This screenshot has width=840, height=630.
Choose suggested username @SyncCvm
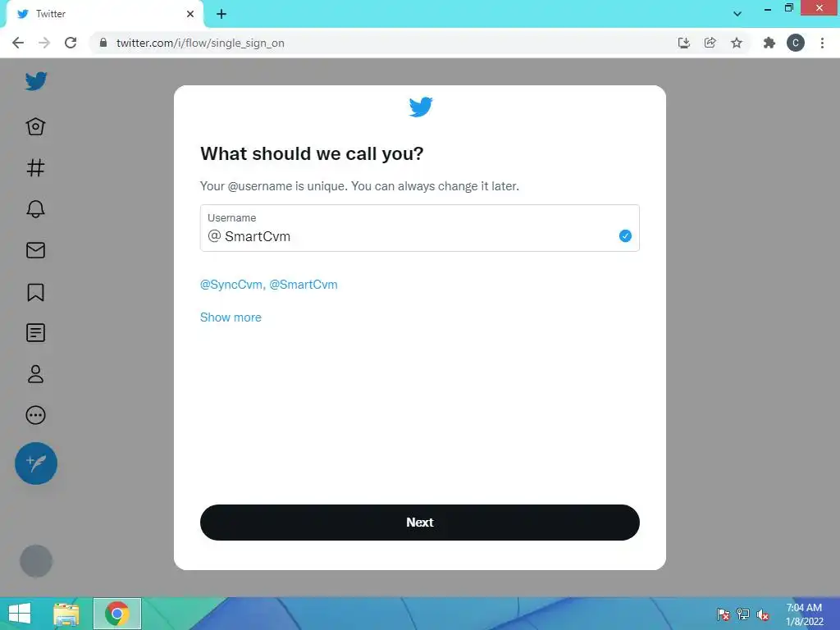(x=231, y=285)
